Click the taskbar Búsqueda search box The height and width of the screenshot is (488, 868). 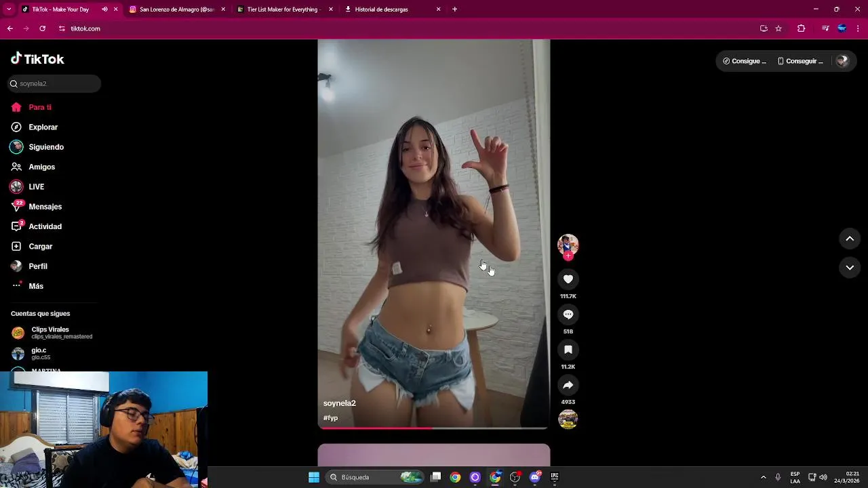pyautogui.click(x=376, y=477)
